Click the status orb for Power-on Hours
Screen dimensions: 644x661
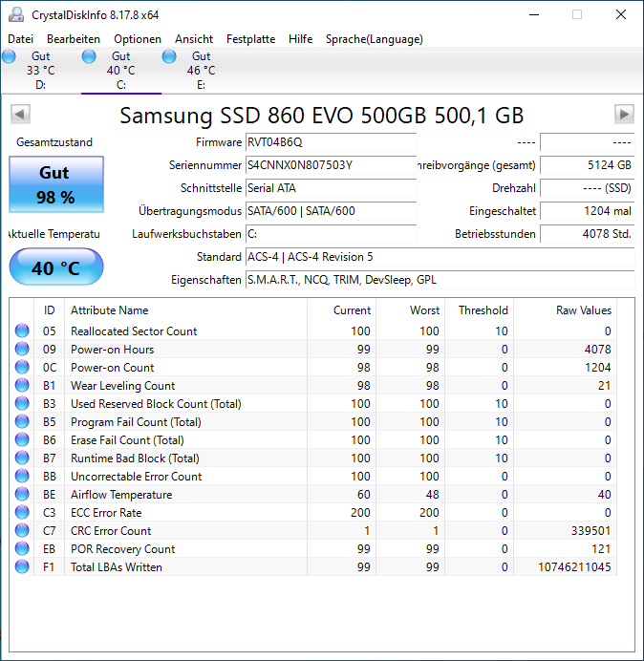tap(22, 349)
